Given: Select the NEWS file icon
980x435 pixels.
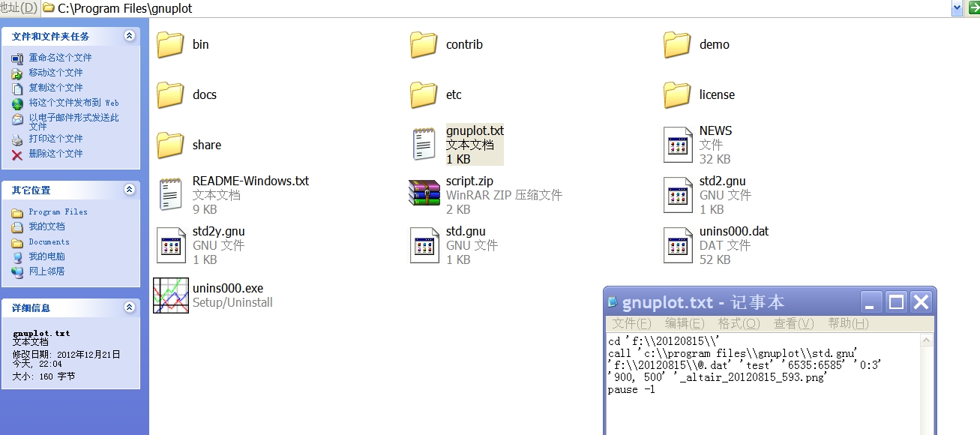Looking at the screenshot, I should 677,144.
